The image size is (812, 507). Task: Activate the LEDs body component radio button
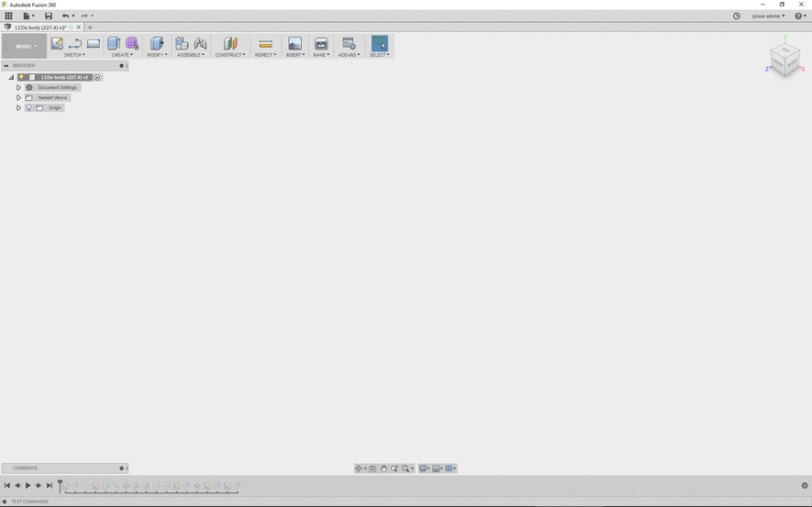coord(97,78)
